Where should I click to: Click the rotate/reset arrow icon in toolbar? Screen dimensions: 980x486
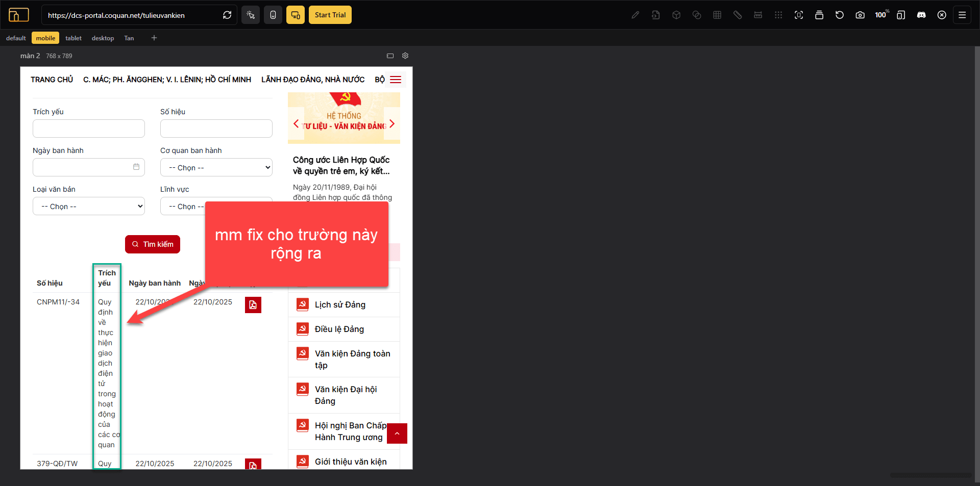840,15
